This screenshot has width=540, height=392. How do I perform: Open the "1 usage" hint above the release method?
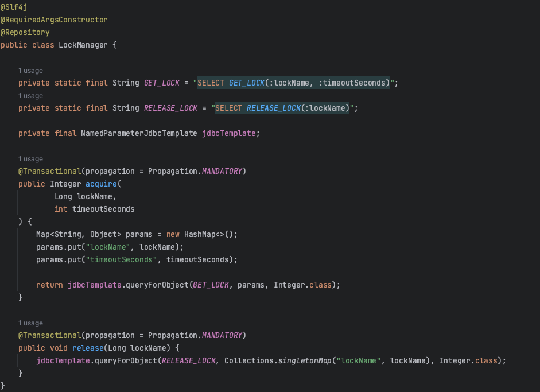coord(30,323)
